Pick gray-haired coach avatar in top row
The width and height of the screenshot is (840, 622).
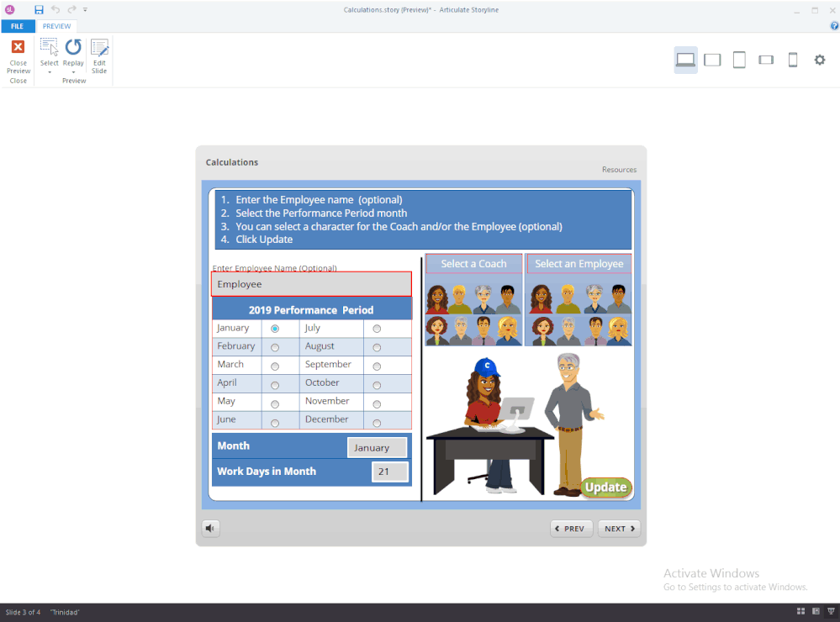483,299
